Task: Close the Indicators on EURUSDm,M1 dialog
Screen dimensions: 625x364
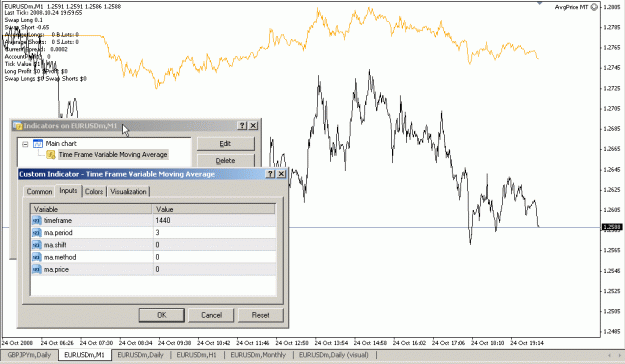Action: click(x=253, y=126)
